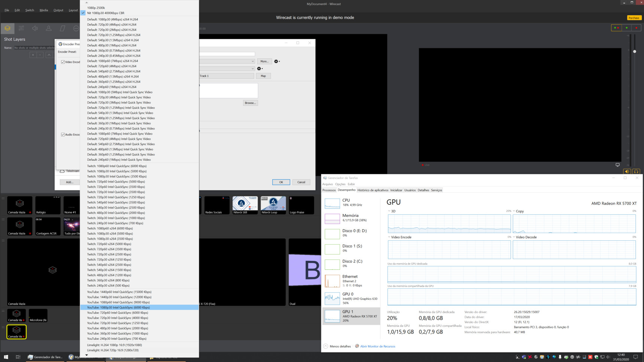This screenshot has height=362, width=644.
Task: Open the Output menu in Wirecast
Action: [58, 10]
